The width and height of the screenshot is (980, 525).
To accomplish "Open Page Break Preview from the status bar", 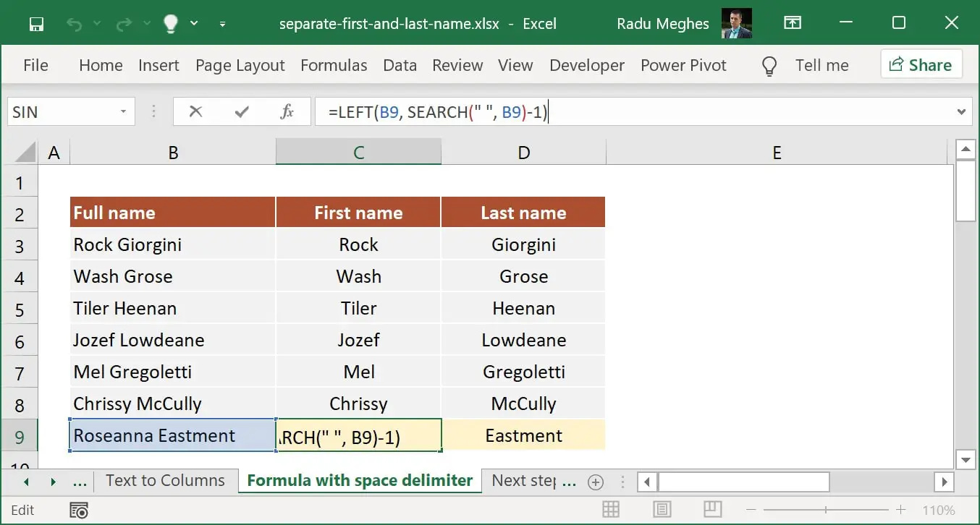I will point(712,509).
